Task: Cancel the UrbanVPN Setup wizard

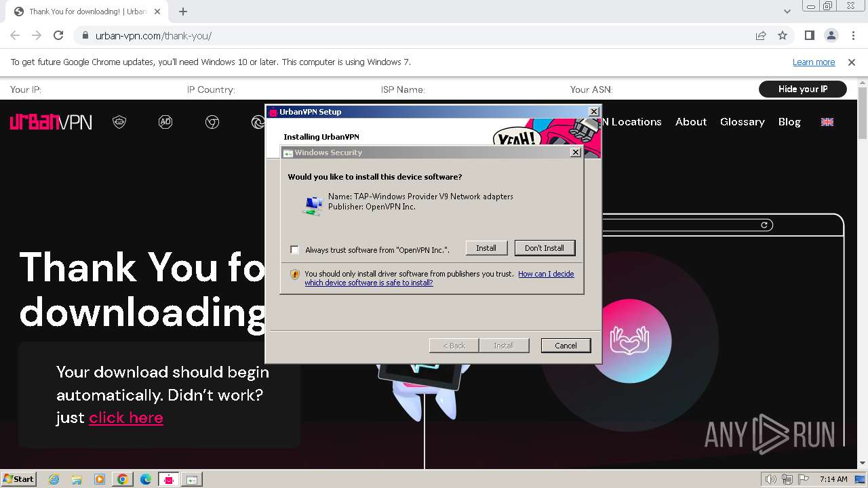Action: pyautogui.click(x=566, y=346)
